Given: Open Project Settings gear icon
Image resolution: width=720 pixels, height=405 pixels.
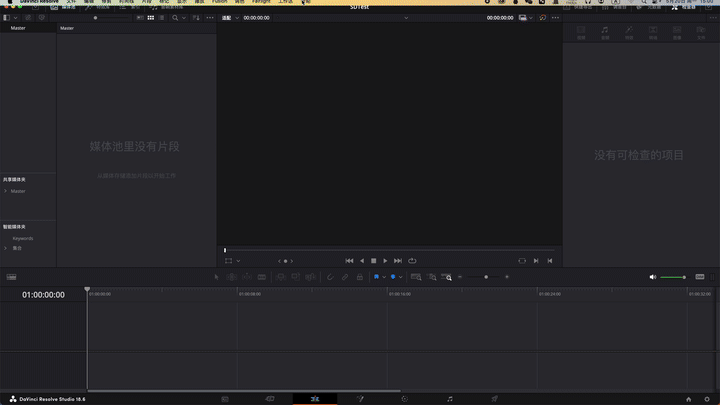Looking at the screenshot, I should 707,398.
